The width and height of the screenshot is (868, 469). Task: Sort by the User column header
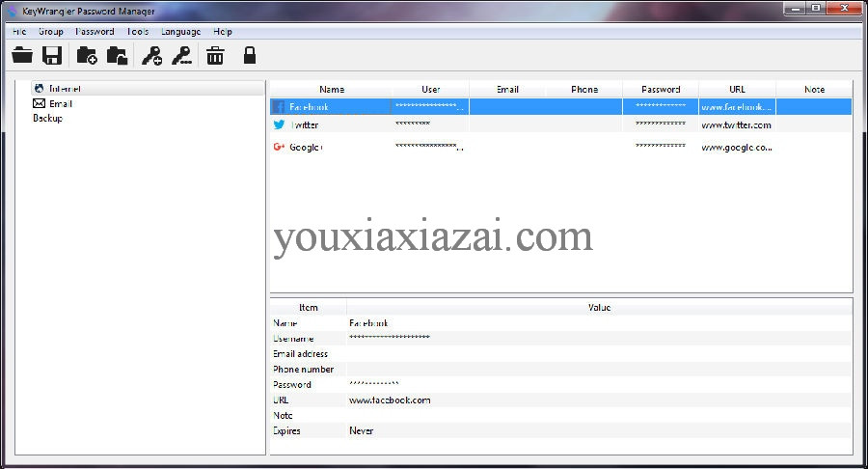[431, 89]
